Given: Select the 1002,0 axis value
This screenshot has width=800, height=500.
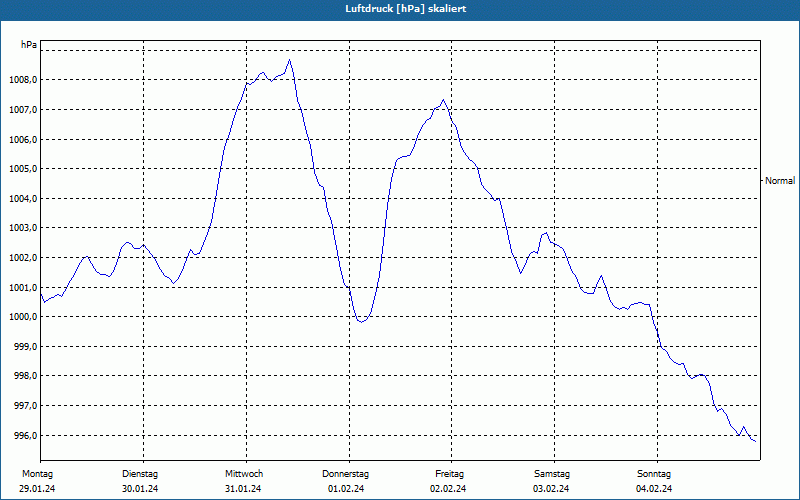Looking at the screenshot, I should pos(23,258).
